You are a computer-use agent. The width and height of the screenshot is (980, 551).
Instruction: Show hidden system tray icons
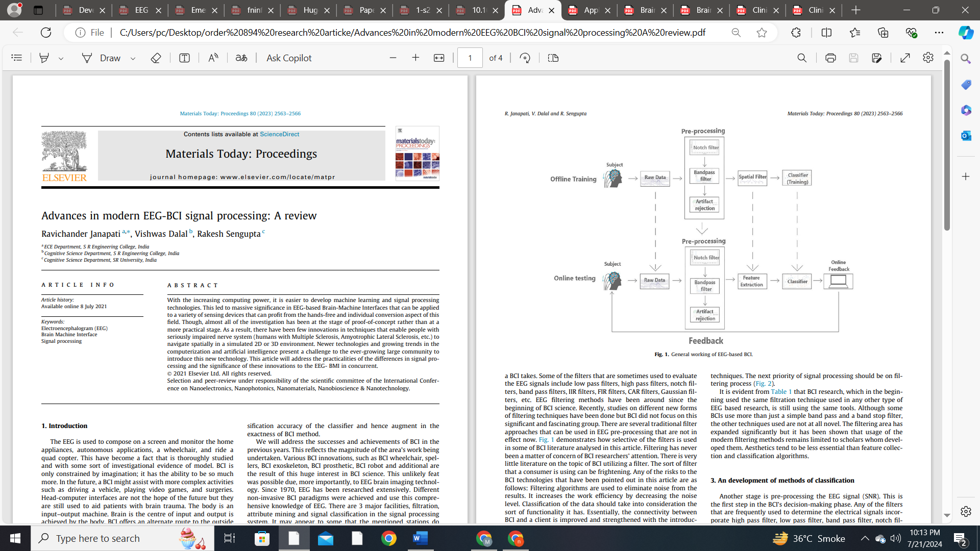point(865,538)
